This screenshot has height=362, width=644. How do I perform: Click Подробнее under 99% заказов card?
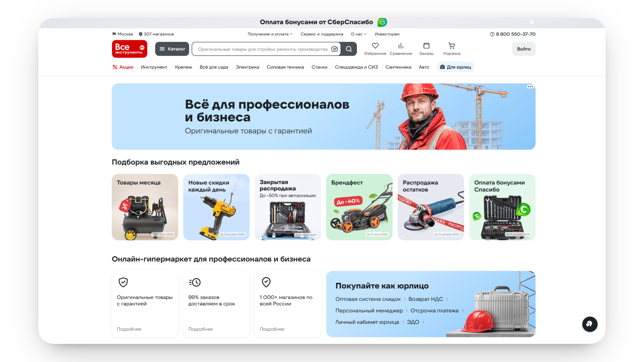pos(201,329)
